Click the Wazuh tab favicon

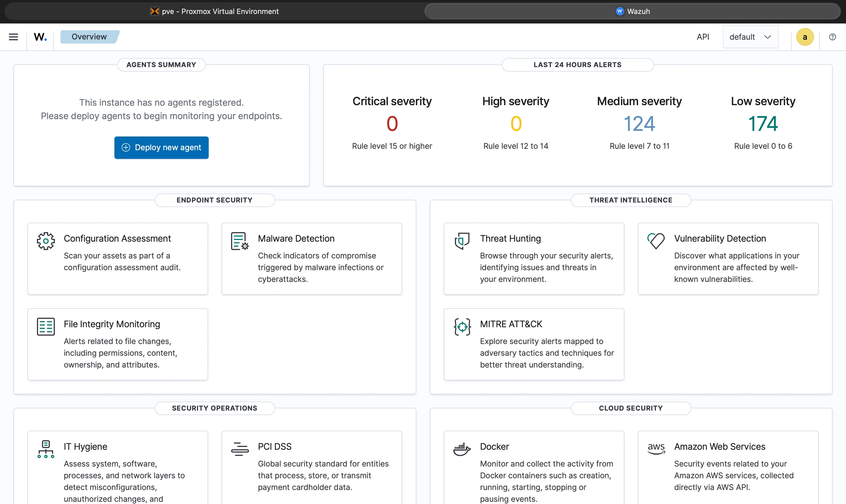(x=619, y=11)
